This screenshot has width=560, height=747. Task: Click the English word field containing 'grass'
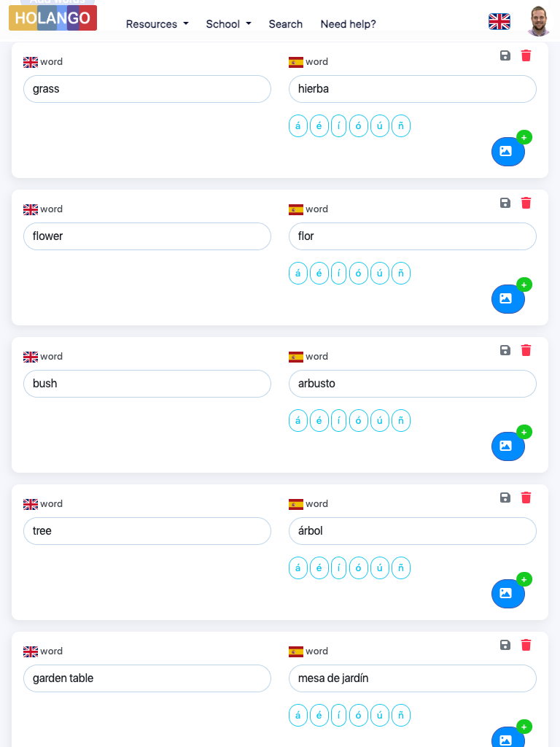pos(147,89)
